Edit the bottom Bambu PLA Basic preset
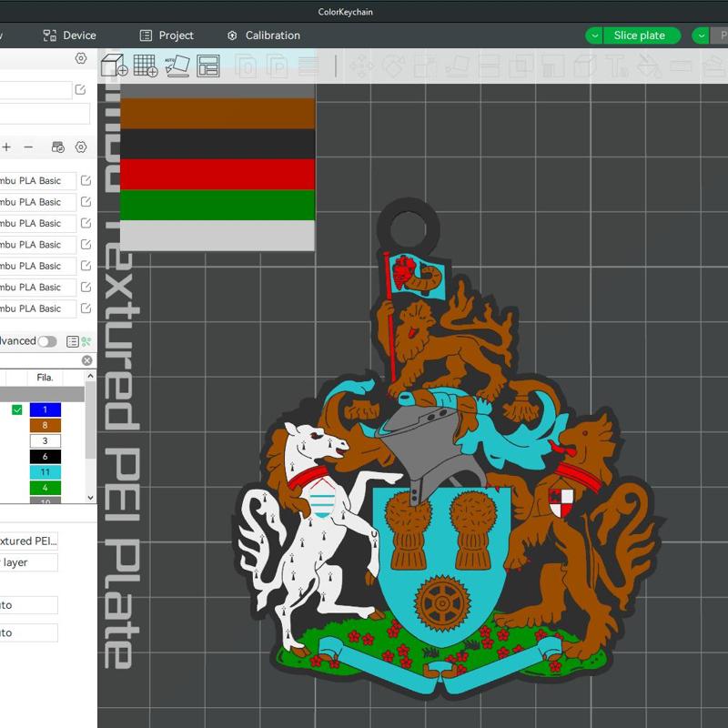 (86, 308)
